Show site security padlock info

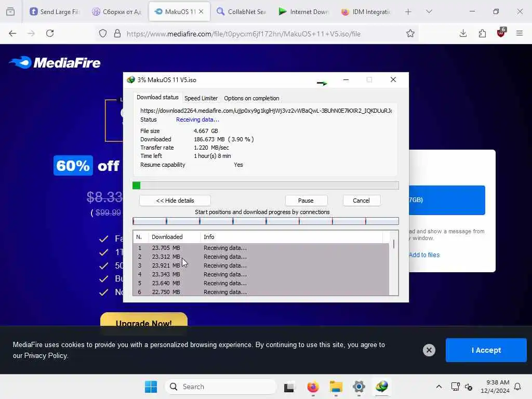[117, 33]
